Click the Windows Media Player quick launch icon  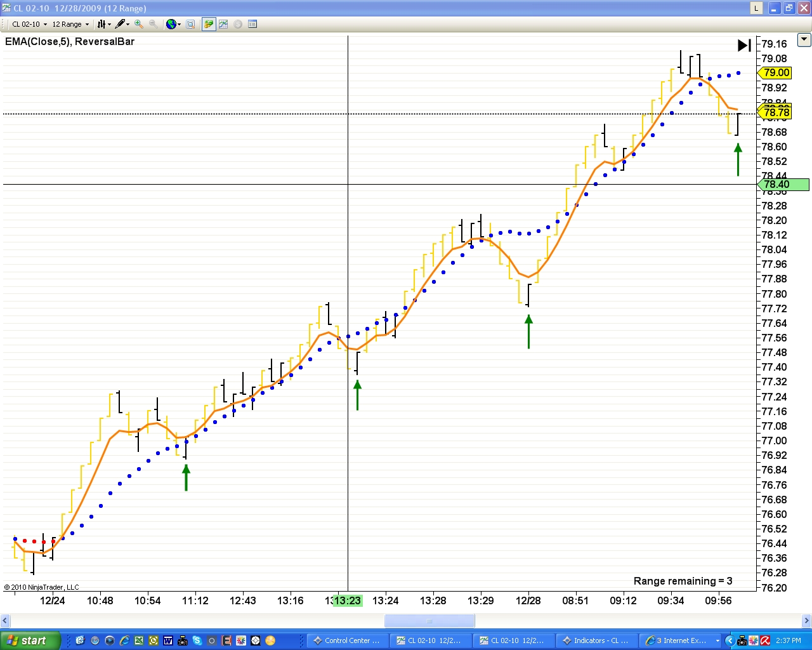tap(110, 640)
